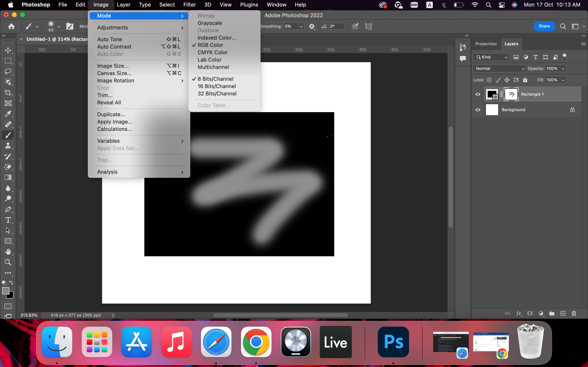Choose Grayscale from the Mode submenu
The width and height of the screenshot is (588, 367).
point(210,23)
